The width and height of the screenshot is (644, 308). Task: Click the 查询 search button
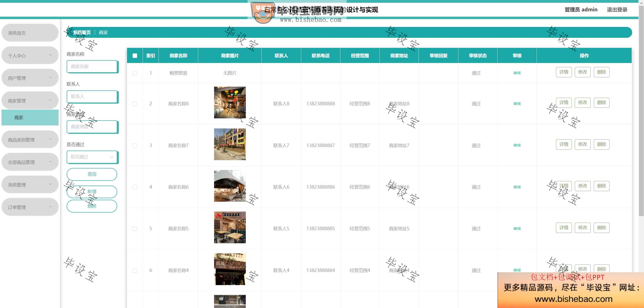[x=92, y=174]
